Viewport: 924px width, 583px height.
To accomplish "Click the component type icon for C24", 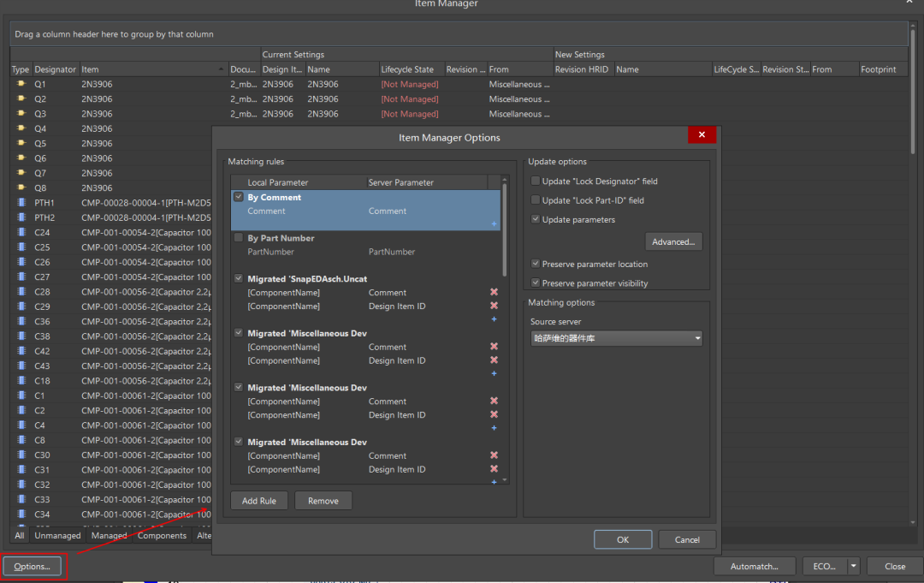I will (x=21, y=232).
